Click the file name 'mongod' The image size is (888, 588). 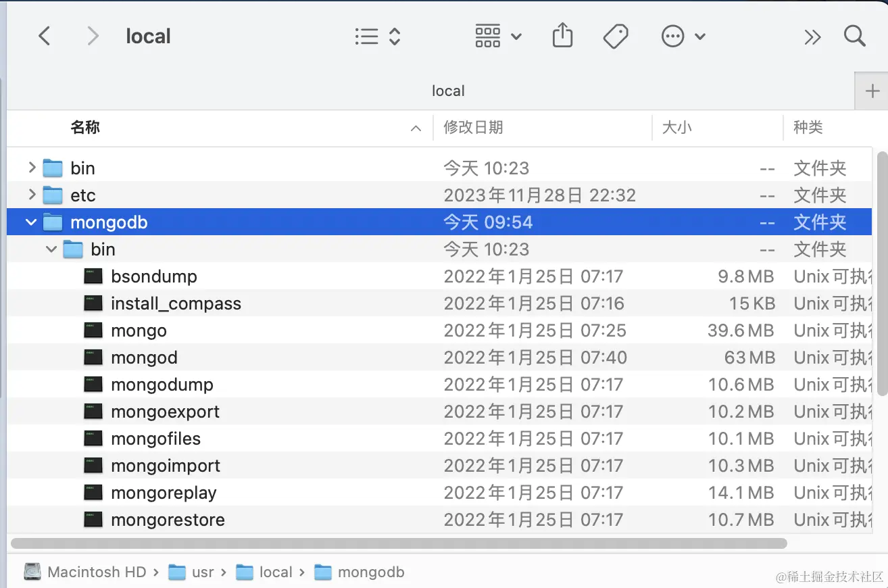pyautogui.click(x=144, y=358)
